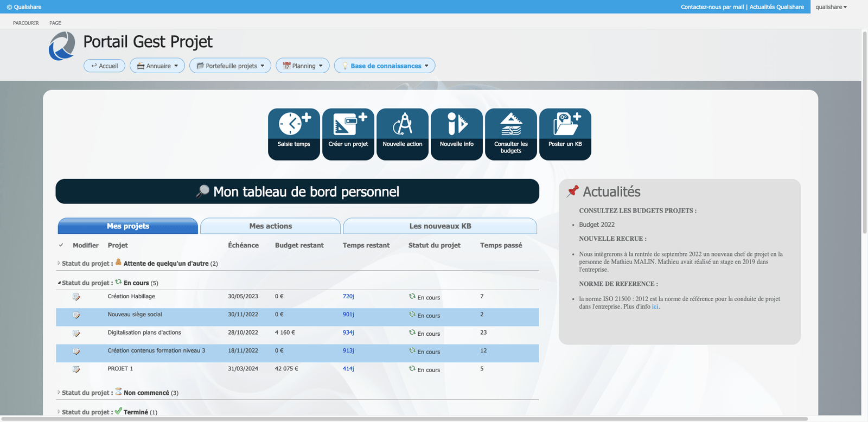The width and height of the screenshot is (868, 422).
Task: Open Consulter les budgets icon
Action: [510, 124]
